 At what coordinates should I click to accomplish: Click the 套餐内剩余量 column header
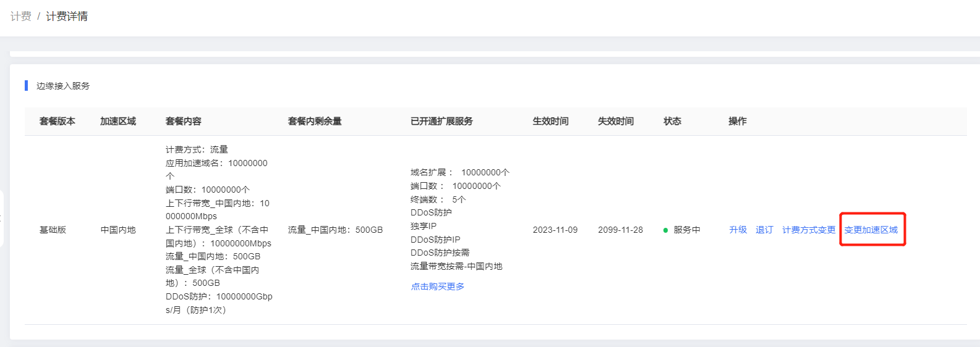coord(315,121)
